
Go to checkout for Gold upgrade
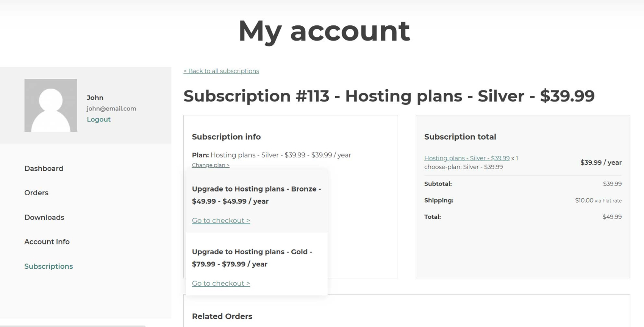coord(221,283)
